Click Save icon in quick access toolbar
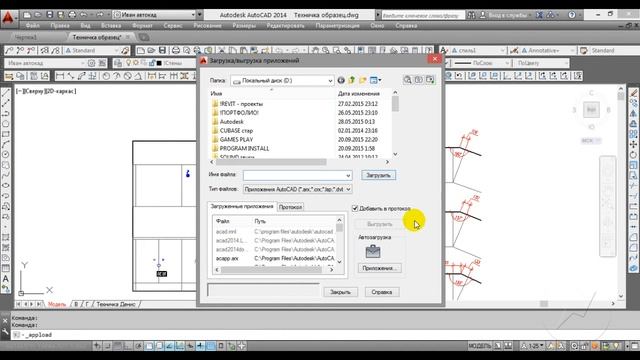Viewport: 640px width, 360px height. pos(50,15)
